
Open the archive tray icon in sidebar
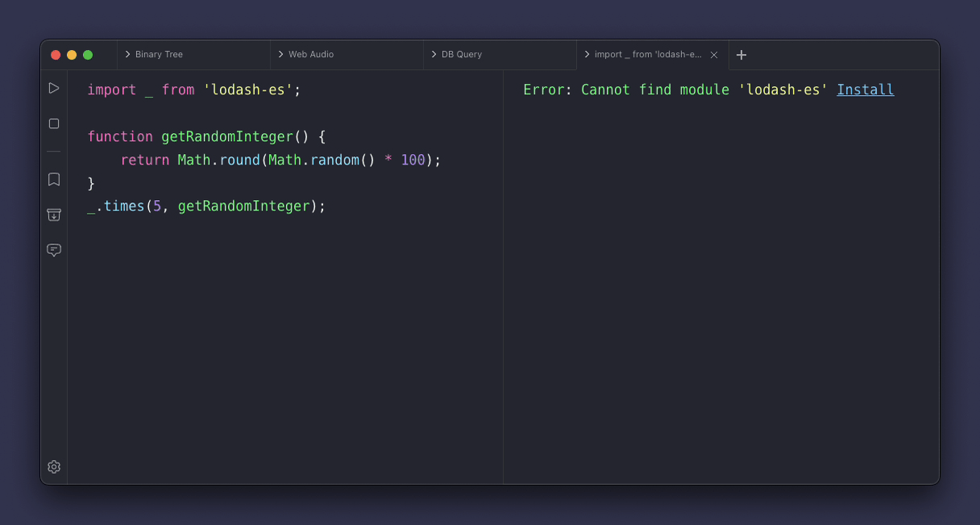(x=54, y=215)
